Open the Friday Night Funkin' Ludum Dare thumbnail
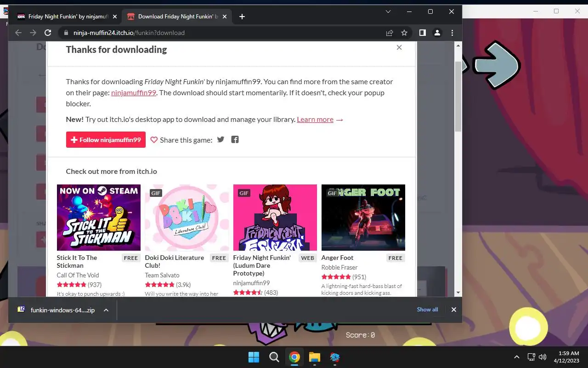This screenshot has width=588, height=368. (275, 217)
